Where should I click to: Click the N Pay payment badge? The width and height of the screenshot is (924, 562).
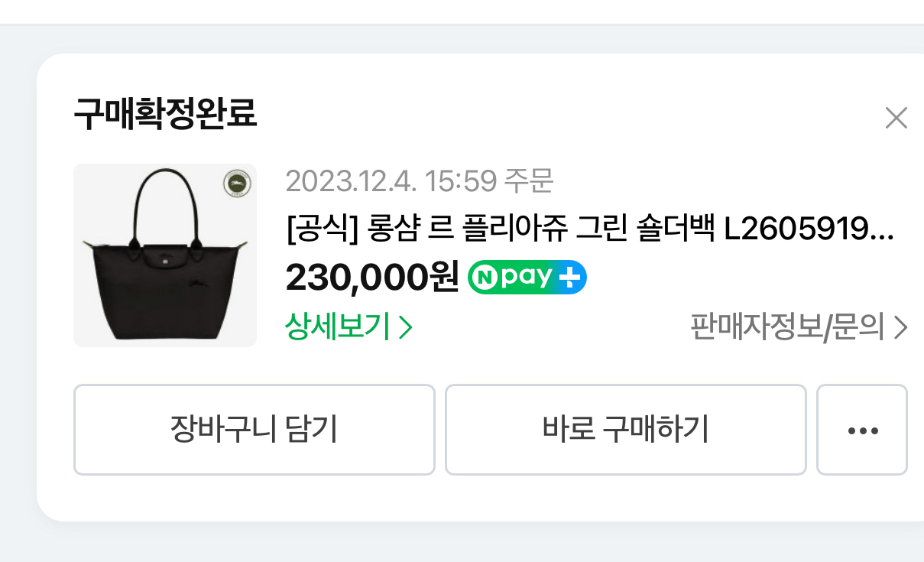[x=526, y=277]
